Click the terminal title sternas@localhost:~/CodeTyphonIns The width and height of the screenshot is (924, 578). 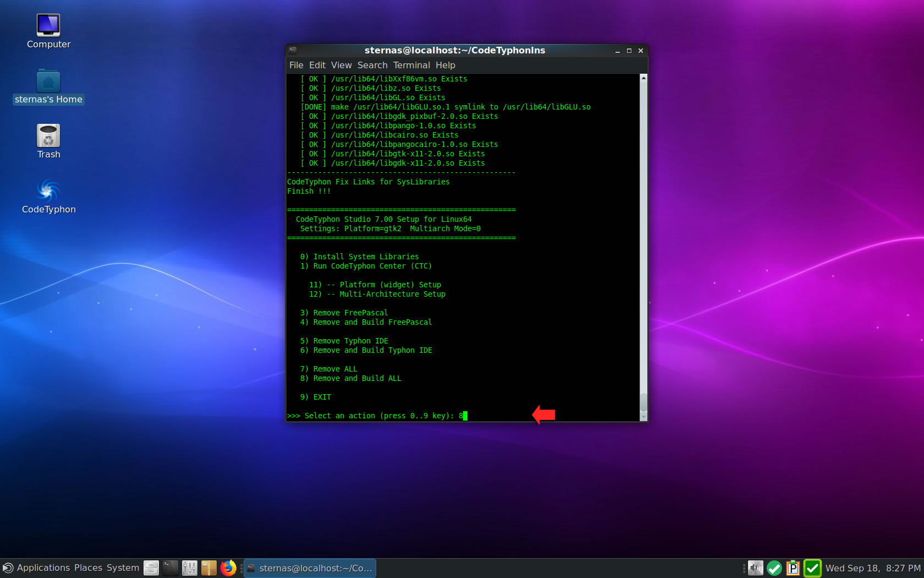(455, 50)
